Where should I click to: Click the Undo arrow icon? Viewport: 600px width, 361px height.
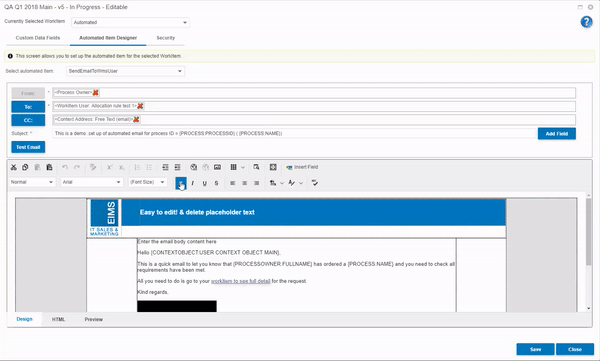(65, 167)
